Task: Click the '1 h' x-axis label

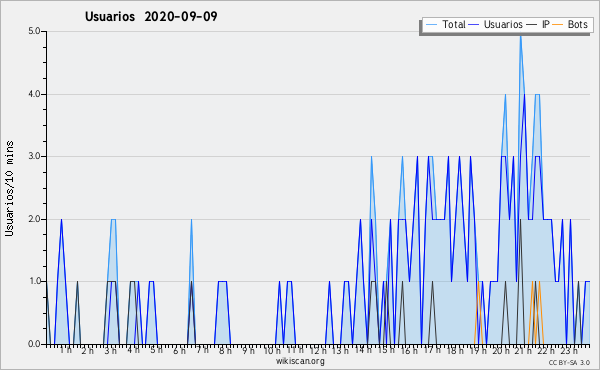Action: coord(65,350)
